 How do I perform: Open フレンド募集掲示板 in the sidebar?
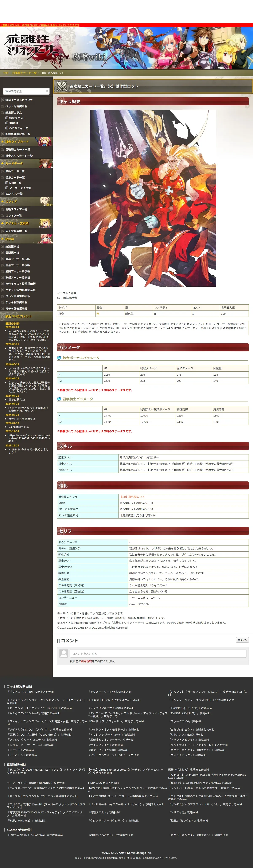(x=17, y=296)
